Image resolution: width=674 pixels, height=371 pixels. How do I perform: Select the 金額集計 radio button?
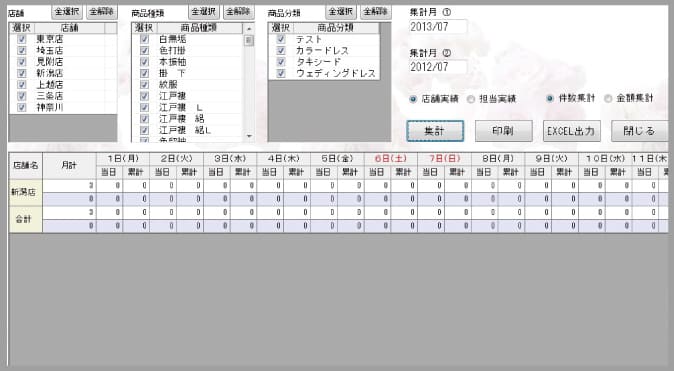[608, 98]
